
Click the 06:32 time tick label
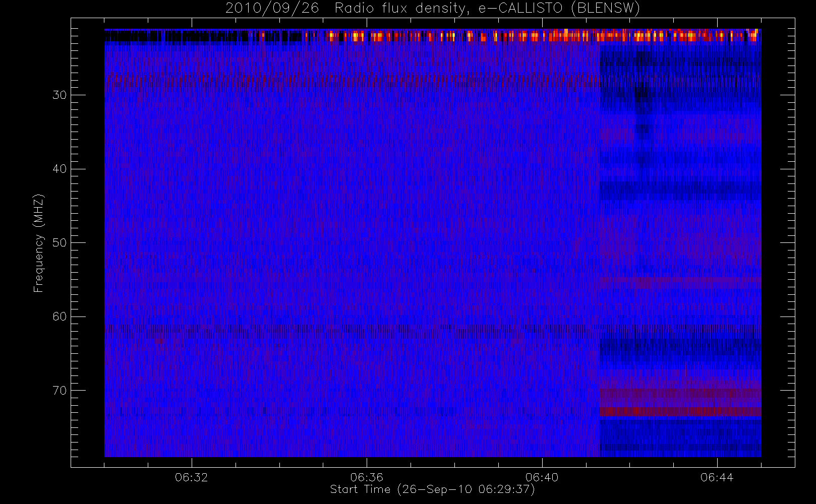click(x=191, y=477)
